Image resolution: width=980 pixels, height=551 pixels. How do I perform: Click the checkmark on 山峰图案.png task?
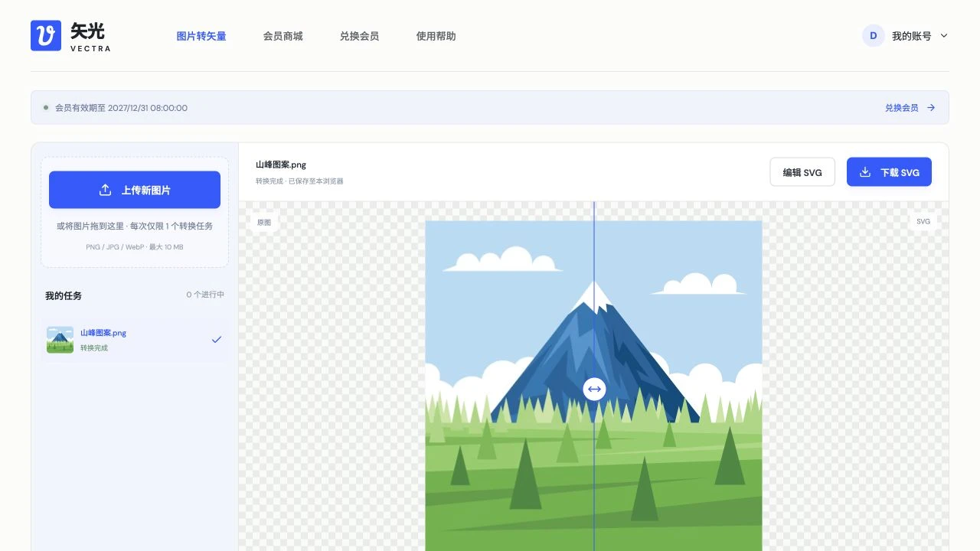tap(217, 340)
